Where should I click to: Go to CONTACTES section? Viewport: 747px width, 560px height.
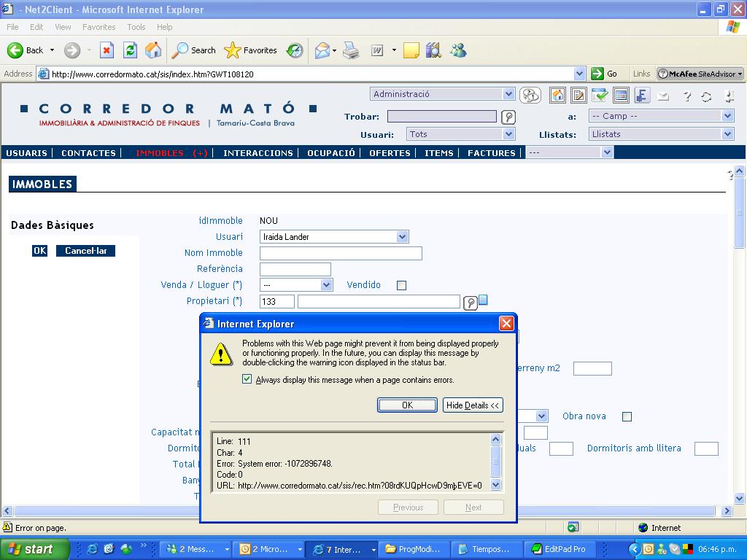(88, 153)
